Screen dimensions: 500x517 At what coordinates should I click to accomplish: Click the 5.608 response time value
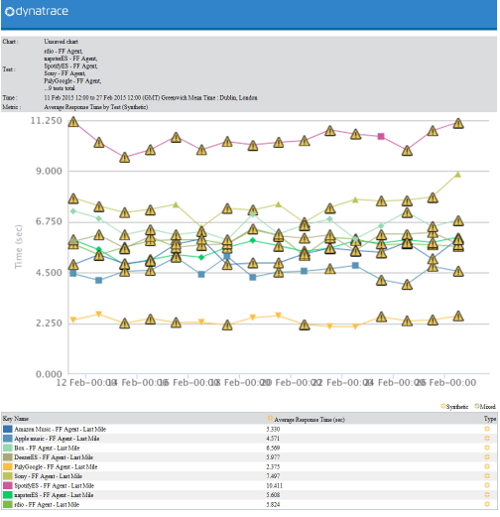[273, 495]
